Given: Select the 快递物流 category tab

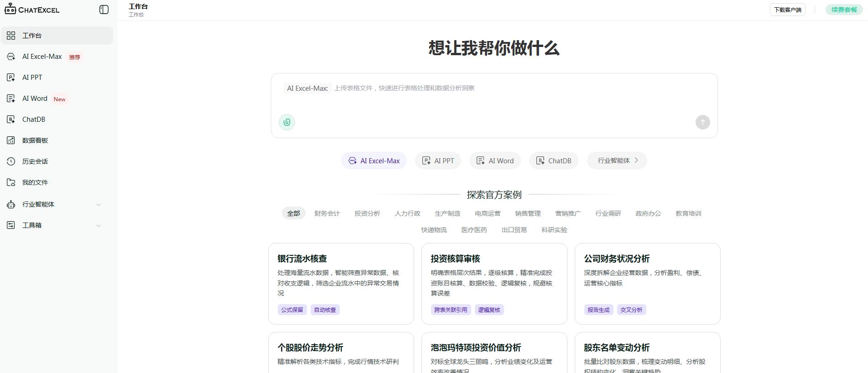Looking at the screenshot, I should (434, 230).
